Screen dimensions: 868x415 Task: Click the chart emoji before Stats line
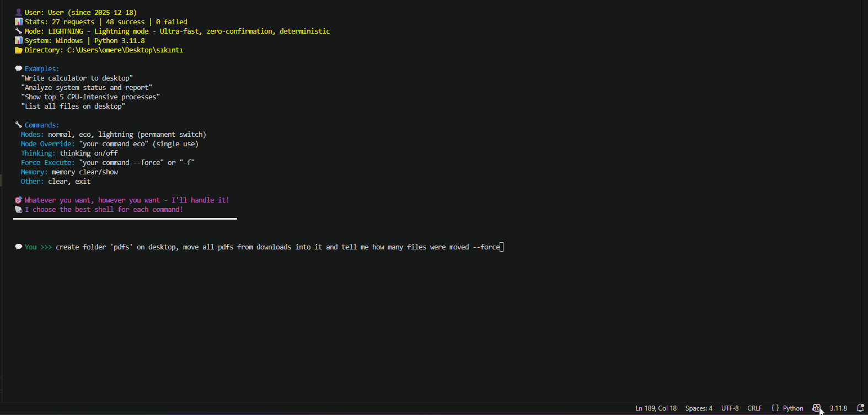[x=19, y=22]
